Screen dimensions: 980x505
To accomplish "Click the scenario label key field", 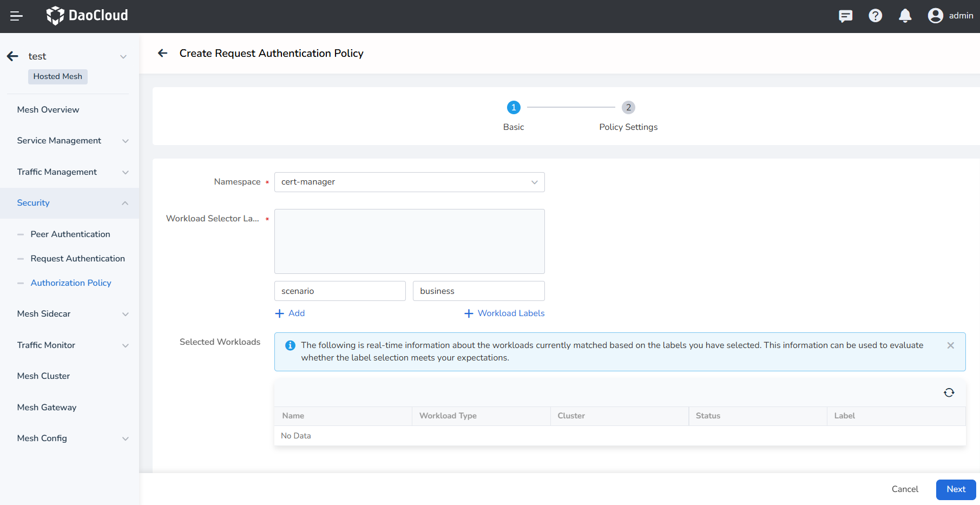I will [x=340, y=291].
